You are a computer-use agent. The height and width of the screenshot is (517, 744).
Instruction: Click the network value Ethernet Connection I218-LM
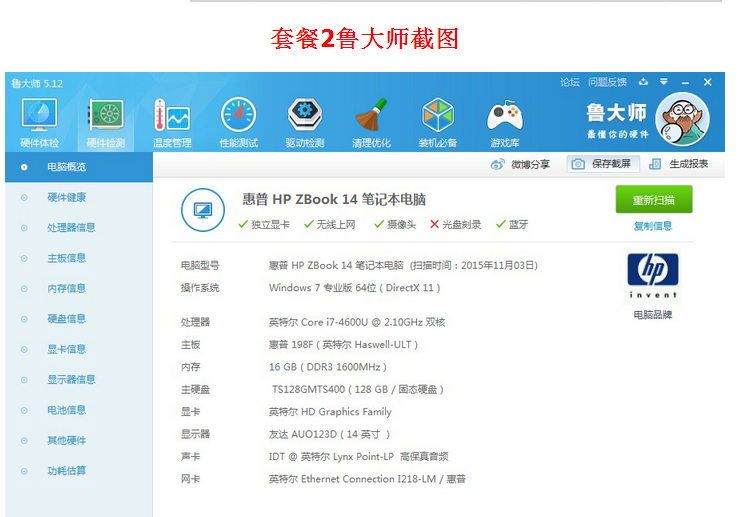pos(367,479)
